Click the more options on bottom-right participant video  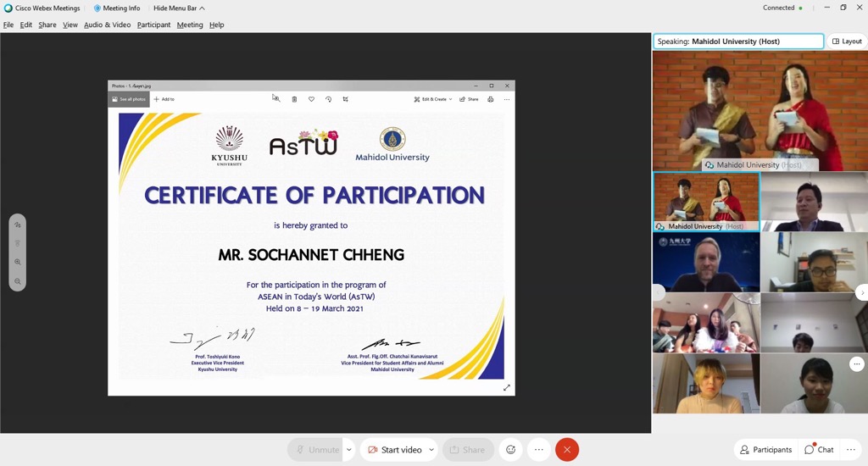click(x=856, y=364)
